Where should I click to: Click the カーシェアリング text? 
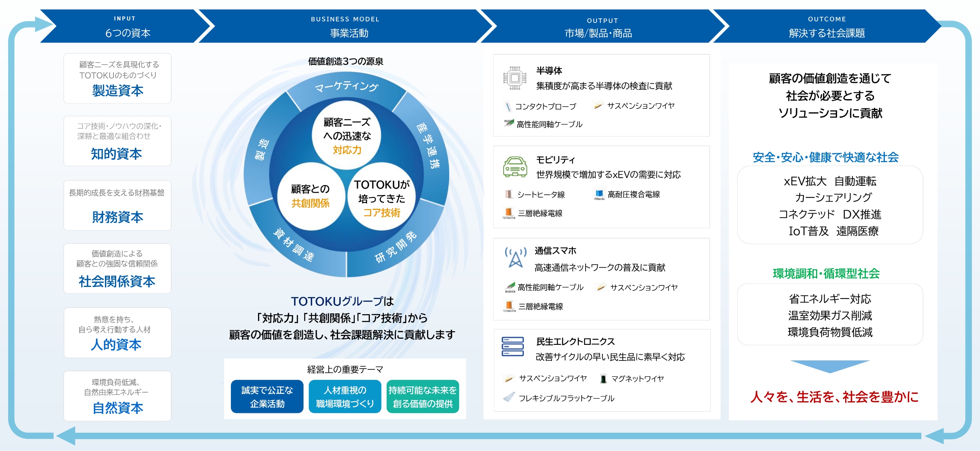(834, 198)
